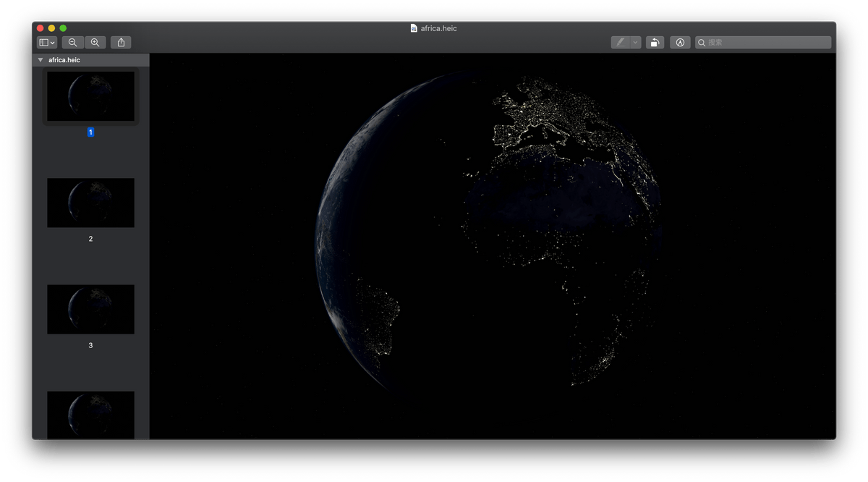Click the thumbnail label 1
This screenshot has width=868, height=482.
[90, 132]
